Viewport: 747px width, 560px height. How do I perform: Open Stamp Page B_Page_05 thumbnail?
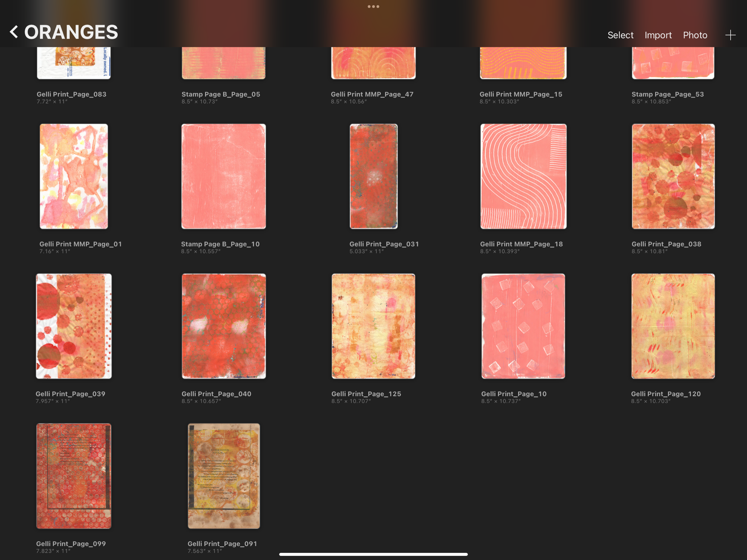(224, 63)
